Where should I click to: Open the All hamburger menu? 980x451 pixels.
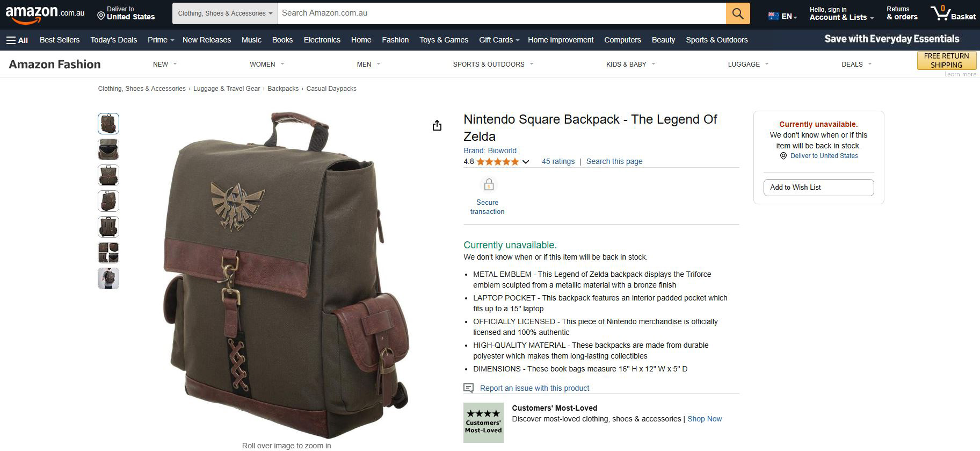point(17,40)
